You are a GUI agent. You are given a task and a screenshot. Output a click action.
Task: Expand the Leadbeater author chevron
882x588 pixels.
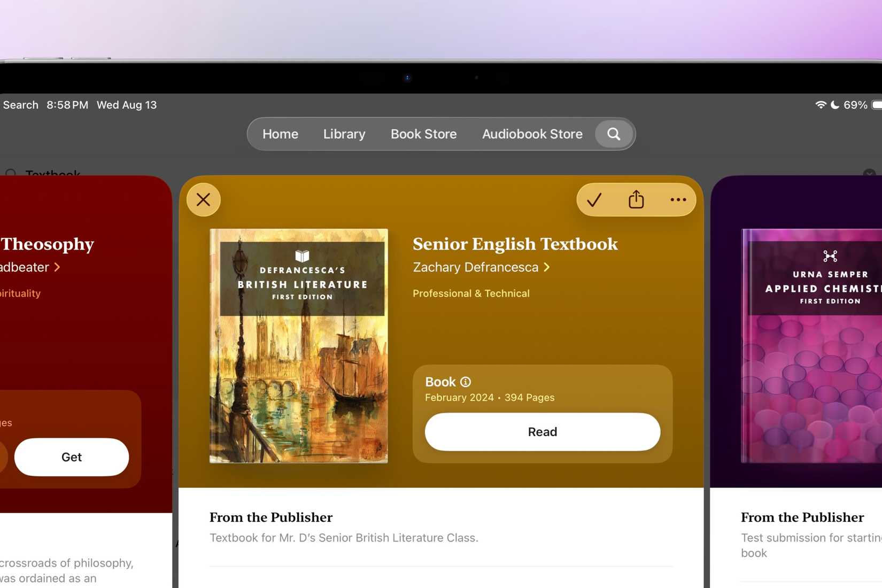(57, 267)
